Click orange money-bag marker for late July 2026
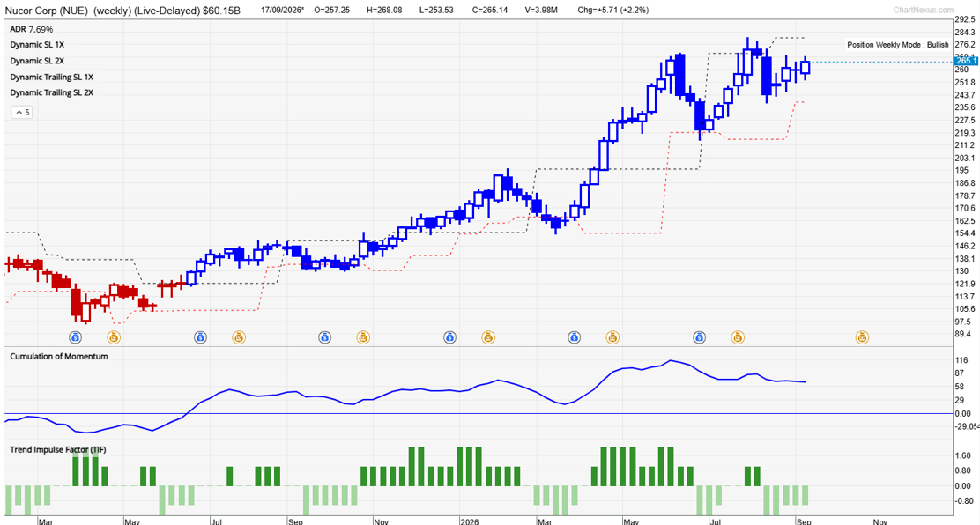The height and width of the screenshot is (525, 980). 739,337
